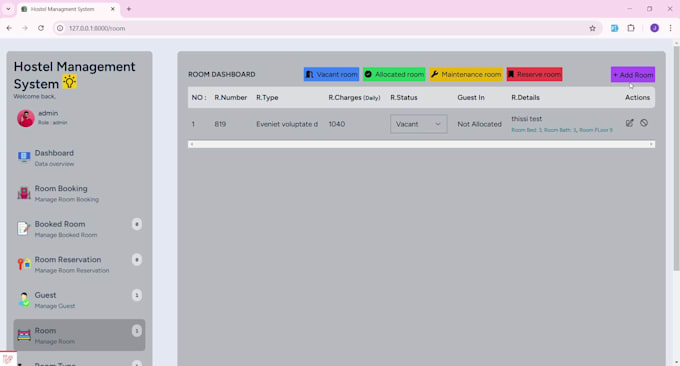Disable room 819 with ban icon
Viewport: 680px width, 366px height.
[x=644, y=123]
